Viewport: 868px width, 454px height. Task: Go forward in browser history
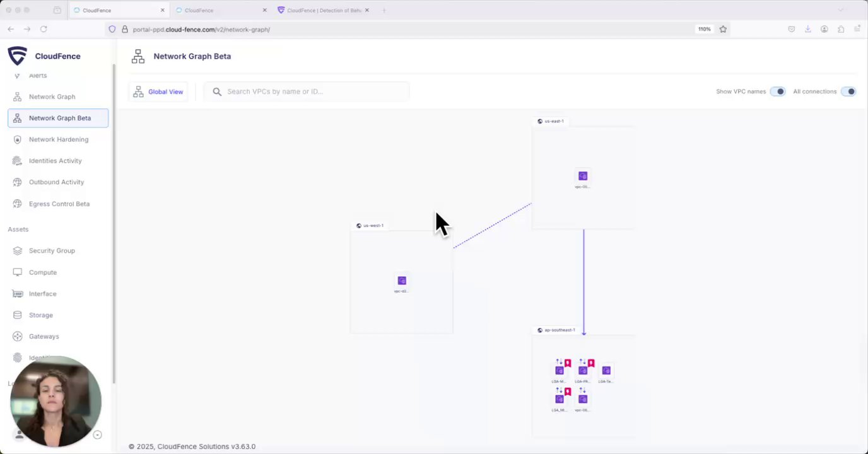coord(27,29)
